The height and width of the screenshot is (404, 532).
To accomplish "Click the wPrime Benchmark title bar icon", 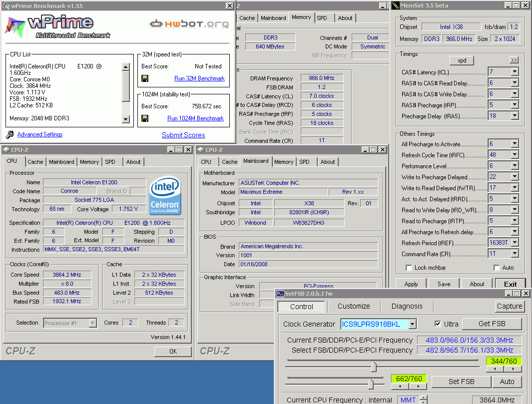I will [6, 6].
